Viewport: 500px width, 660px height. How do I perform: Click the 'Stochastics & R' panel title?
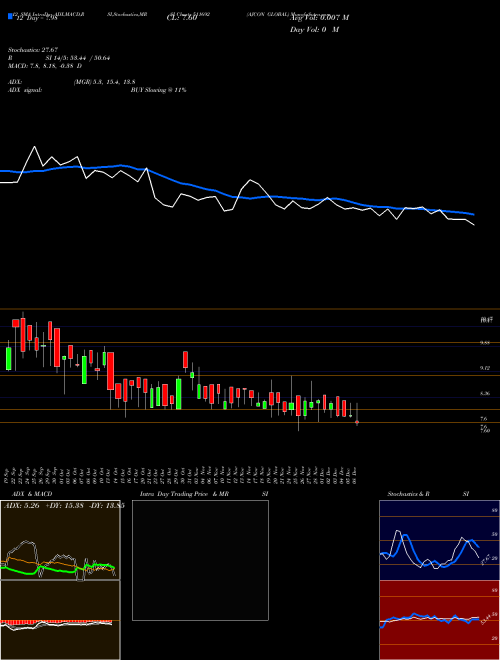(x=409, y=494)
